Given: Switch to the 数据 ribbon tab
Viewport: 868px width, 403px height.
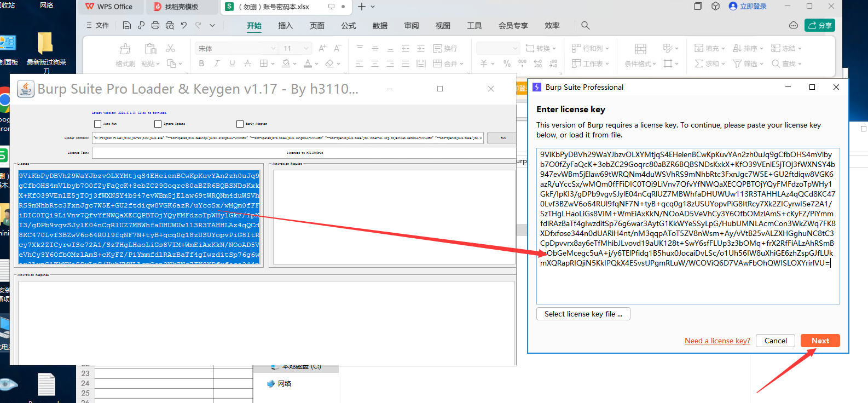Looking at the screenshot, I should click(x=380, y=25).
